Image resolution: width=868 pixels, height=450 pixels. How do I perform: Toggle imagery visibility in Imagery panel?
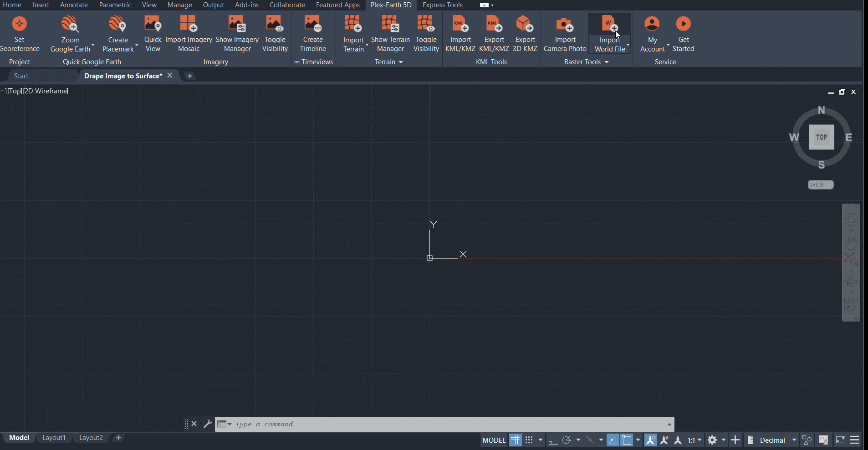pyautogui.click(x=275, y=34)
